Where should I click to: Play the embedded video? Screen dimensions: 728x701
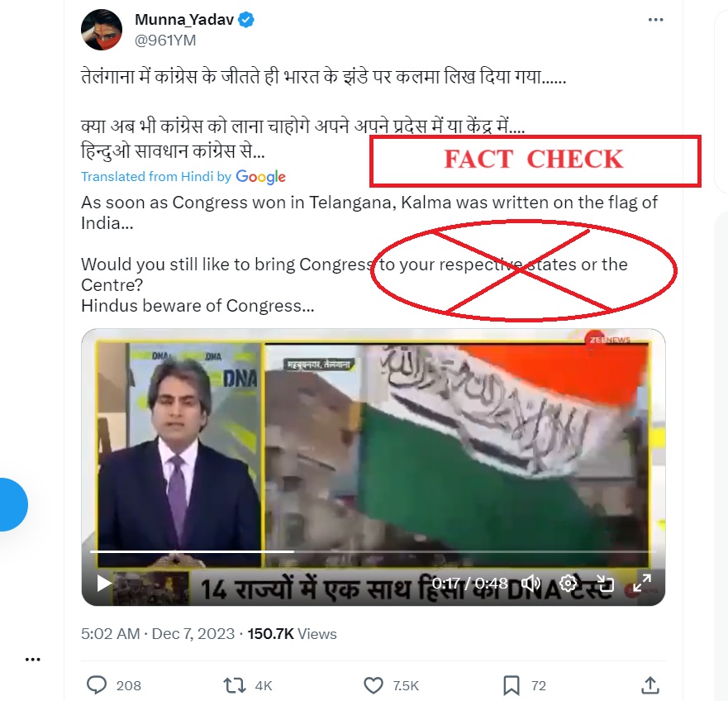coord(103,583)
